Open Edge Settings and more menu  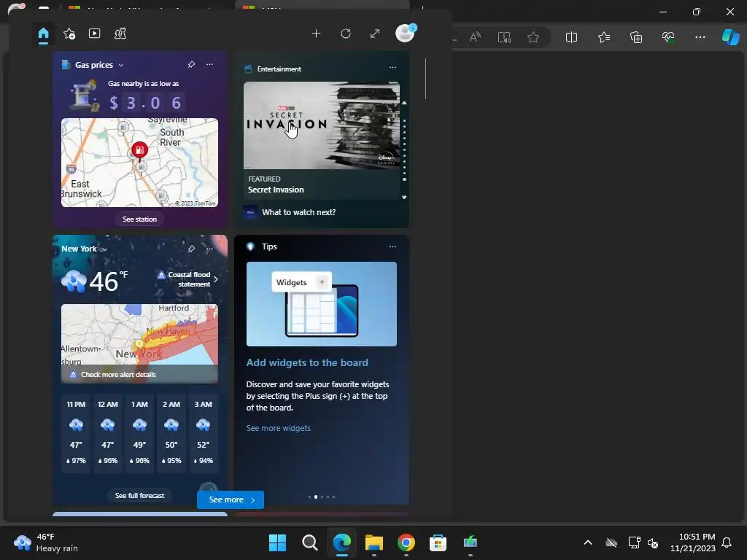700,37
